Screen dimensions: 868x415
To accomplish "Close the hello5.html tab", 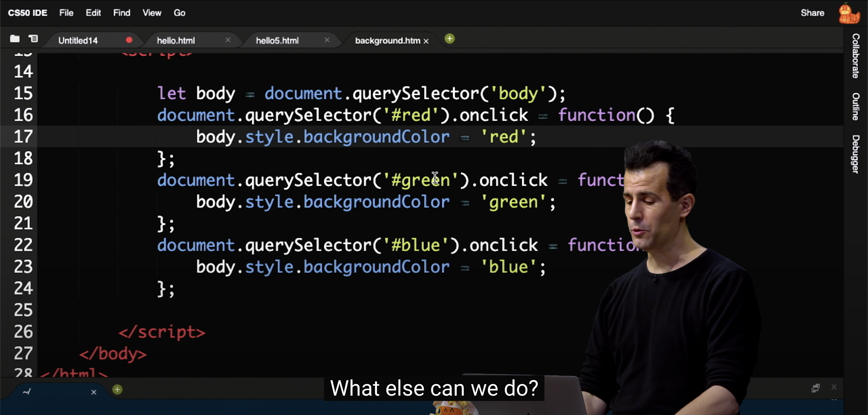I will (327, 40).
